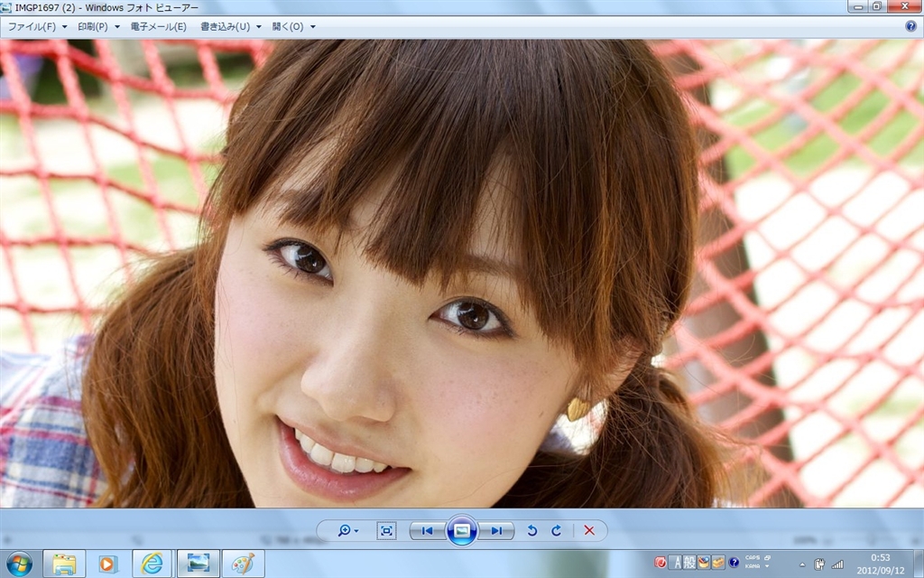Image resolution: width=924 pixels, height=578 pixels.
Task: Open Paint from the taskbar
Action: coord(244,564)
